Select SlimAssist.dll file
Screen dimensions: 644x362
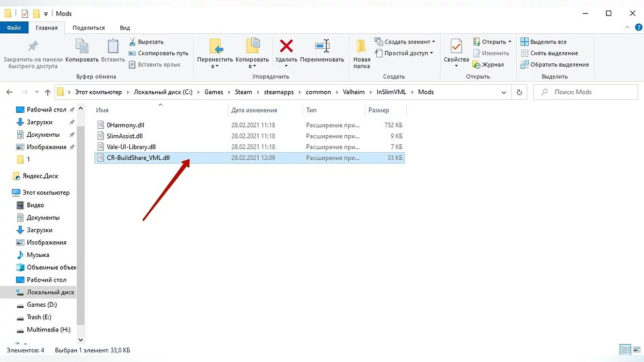click(249, 136)
